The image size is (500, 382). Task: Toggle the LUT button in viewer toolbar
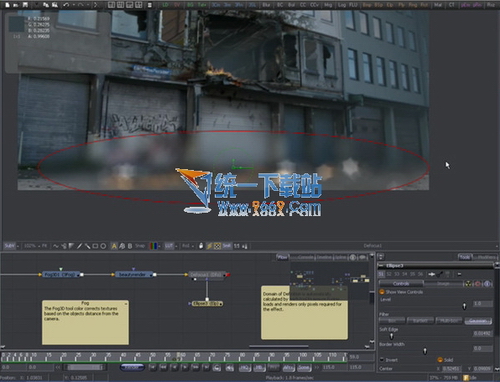tap(169, 246)
